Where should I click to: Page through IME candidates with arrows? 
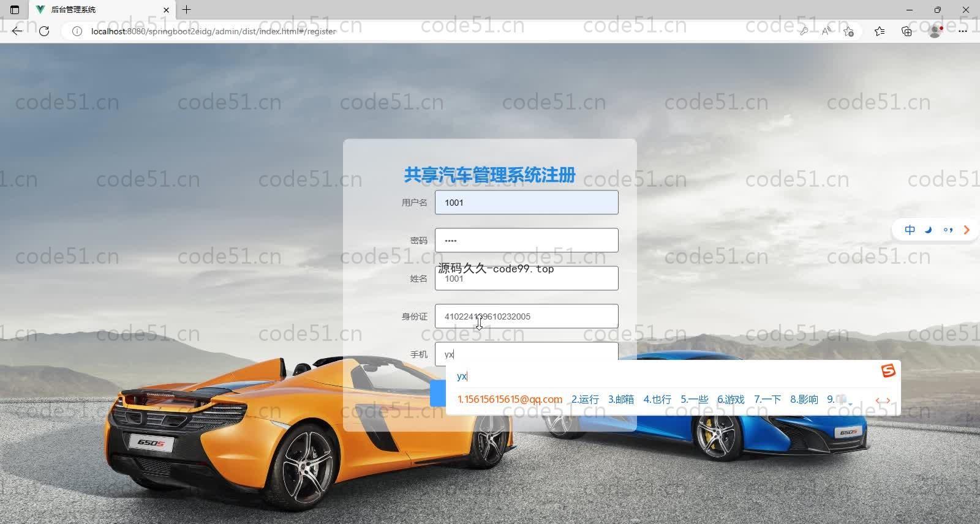point(883,401)
